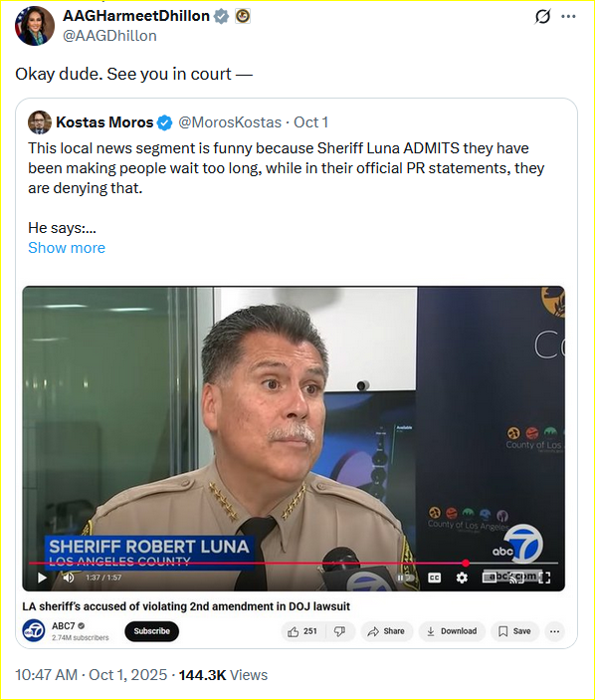Download the YouTube video
Viewport: 595px width, 700px height.
pyautogui.click(x=452, y=631)
